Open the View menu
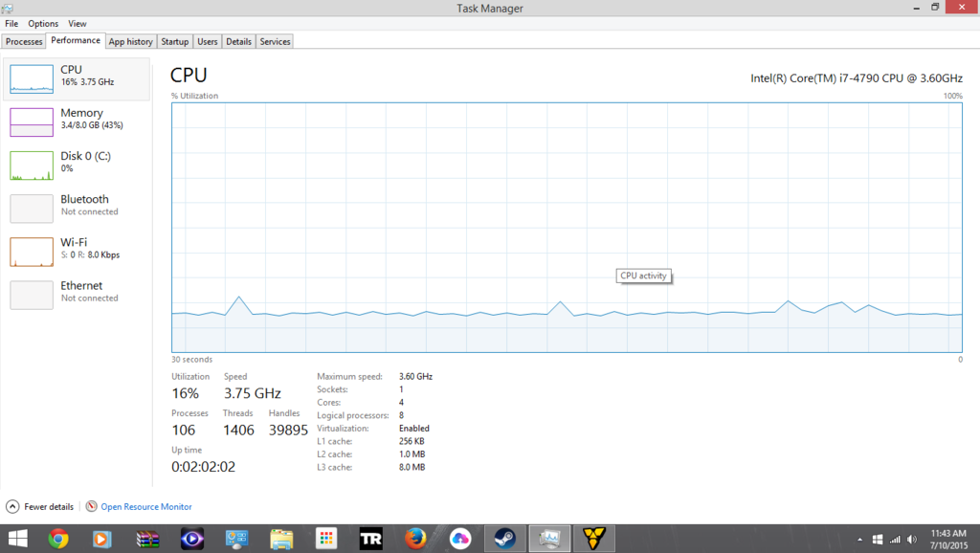The image size is (980, 553). pyautogui.click(x=77, y=23)
